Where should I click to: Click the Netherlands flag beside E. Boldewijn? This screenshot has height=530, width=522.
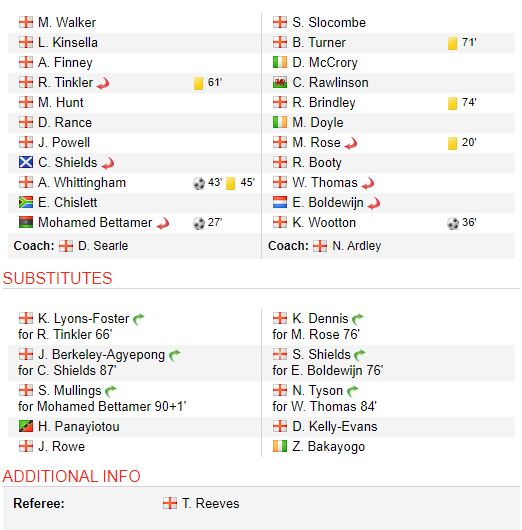click(280, 202)
